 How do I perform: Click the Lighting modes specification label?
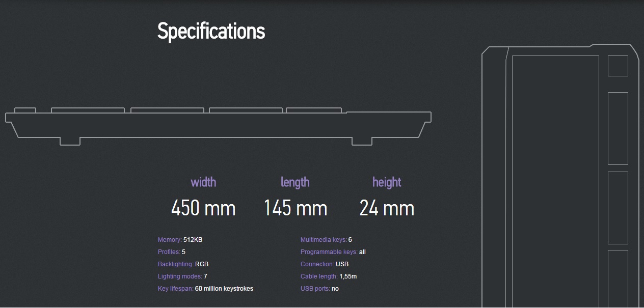pos(179,276)
